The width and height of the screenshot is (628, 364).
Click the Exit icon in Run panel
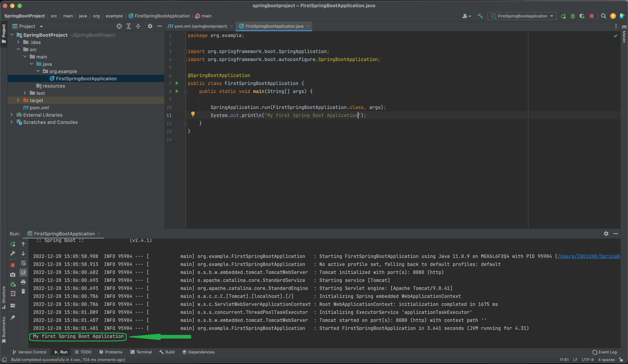(x=13, y=294)
